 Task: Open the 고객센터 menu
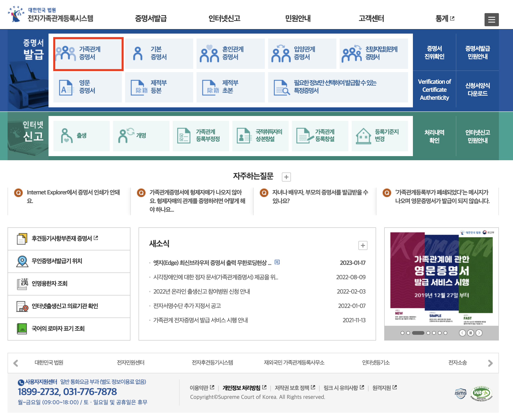click(371, 18)
